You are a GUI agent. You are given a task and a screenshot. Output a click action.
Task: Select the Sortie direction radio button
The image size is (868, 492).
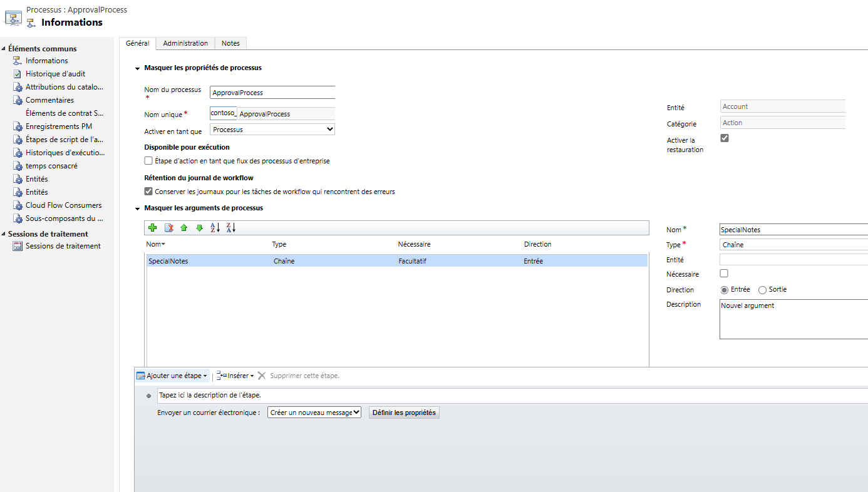(762, 290)
